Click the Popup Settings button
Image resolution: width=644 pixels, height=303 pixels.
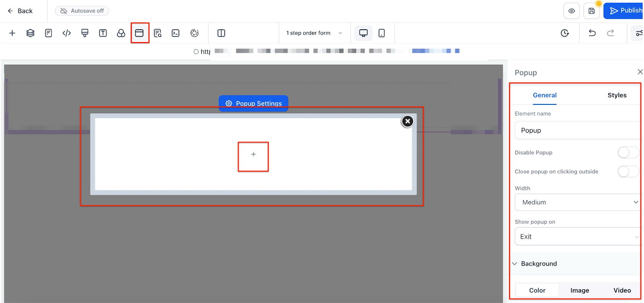tap(254, 103)
